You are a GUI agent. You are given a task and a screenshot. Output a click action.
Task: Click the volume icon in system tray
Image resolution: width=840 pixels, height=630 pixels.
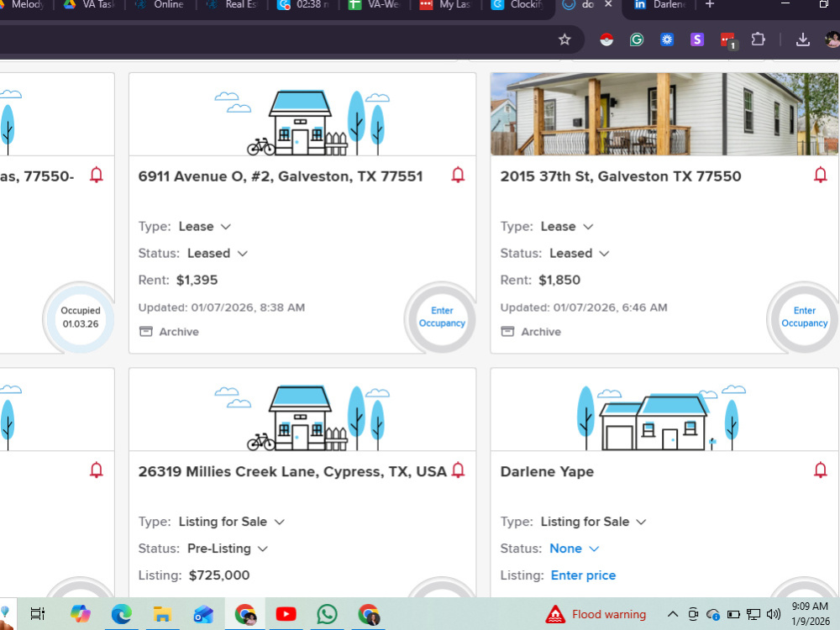coord(773,614)
